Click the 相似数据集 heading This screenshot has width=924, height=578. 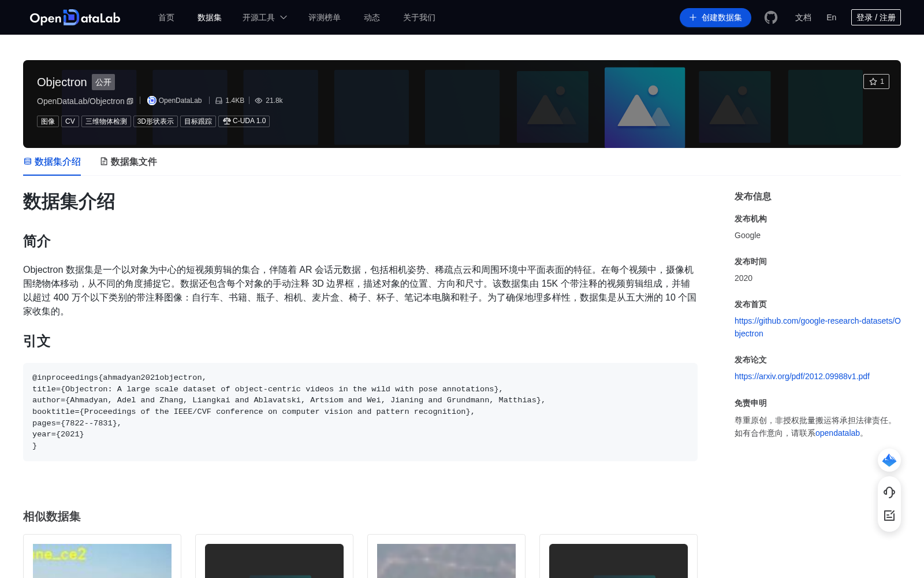(52, 516)
